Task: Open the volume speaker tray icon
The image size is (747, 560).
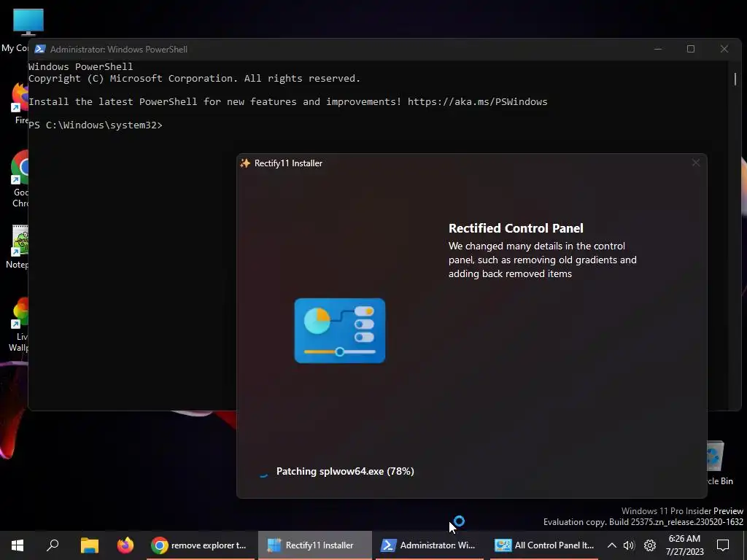Action: tap(629, 545)
